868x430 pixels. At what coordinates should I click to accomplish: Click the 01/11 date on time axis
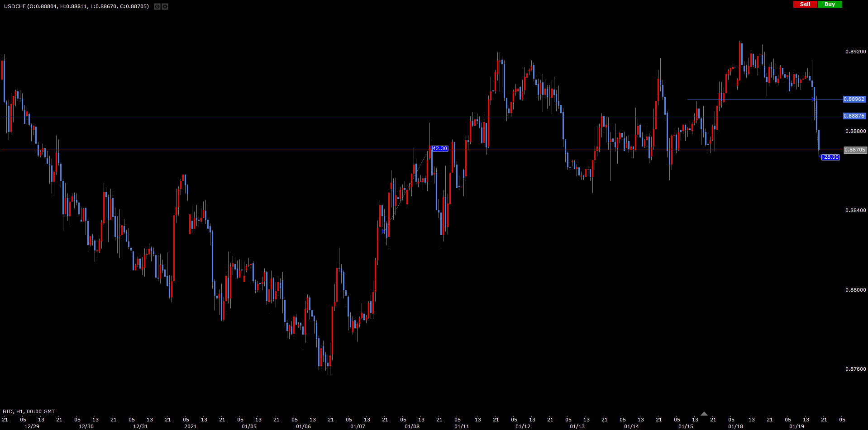462,426
